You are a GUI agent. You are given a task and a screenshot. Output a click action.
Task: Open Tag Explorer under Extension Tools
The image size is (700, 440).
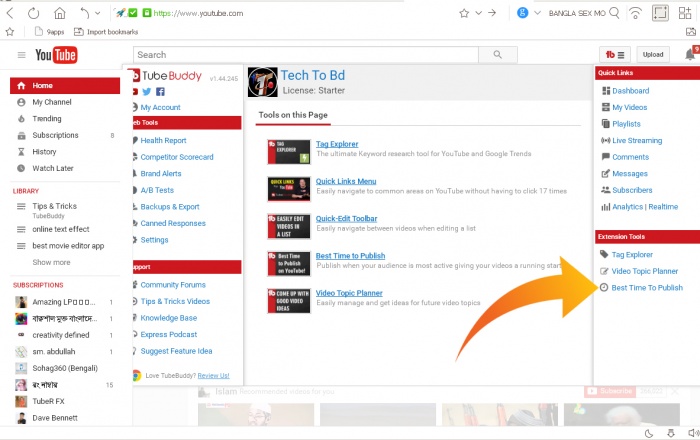click(x=632, y=254)
